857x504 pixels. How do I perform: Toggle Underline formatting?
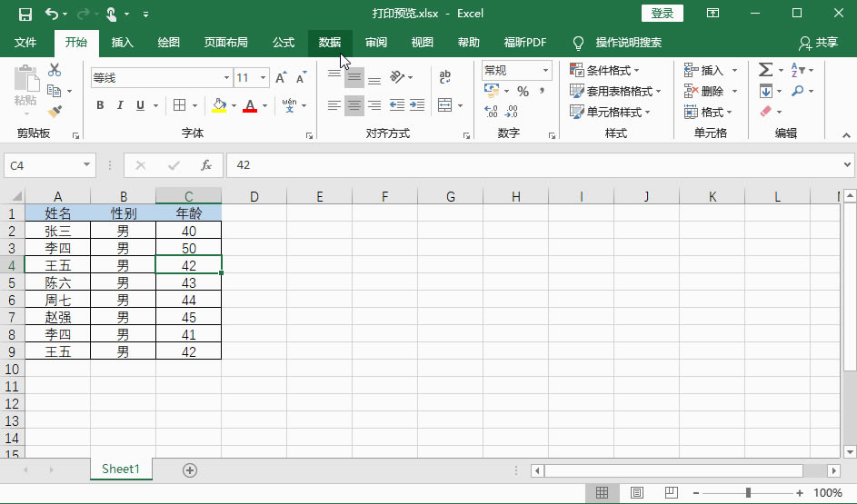(x=141, y=104)
